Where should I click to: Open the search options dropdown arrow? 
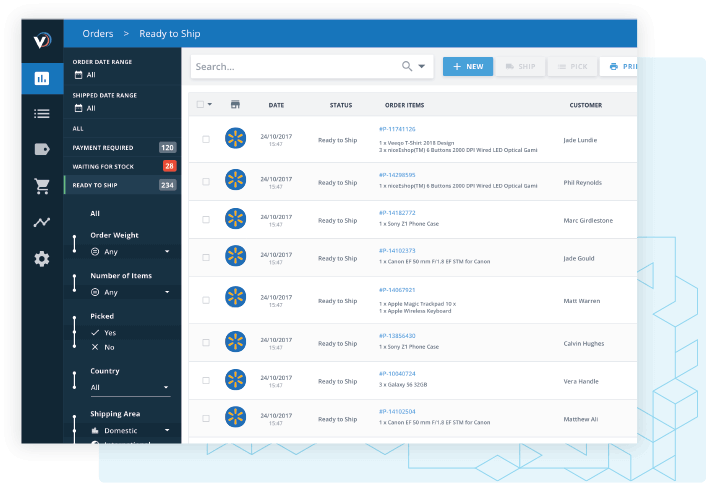422,67
